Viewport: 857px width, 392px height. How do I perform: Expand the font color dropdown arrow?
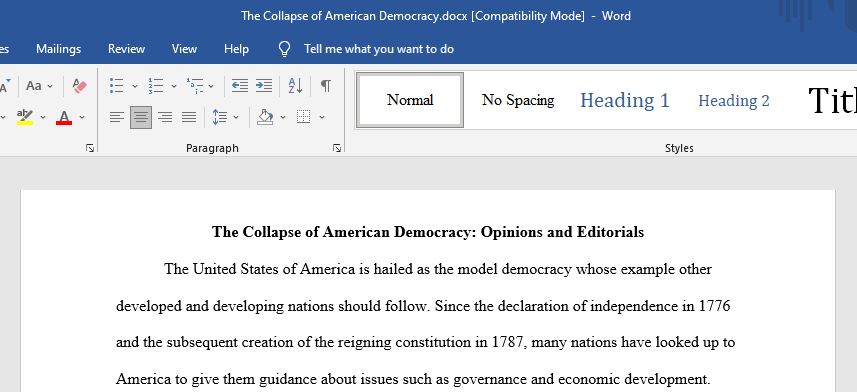click(x=82, y=117)
